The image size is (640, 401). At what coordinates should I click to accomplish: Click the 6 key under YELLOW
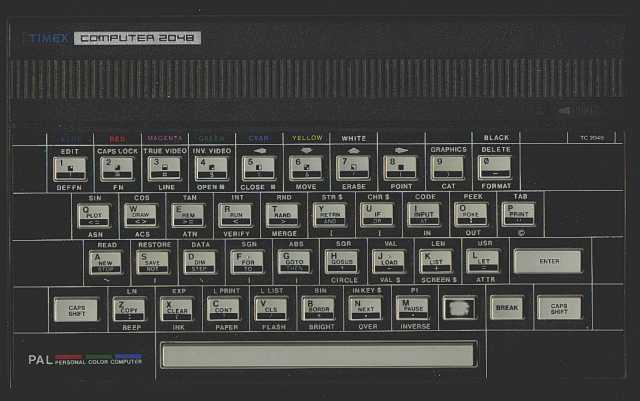coord(306,168)
